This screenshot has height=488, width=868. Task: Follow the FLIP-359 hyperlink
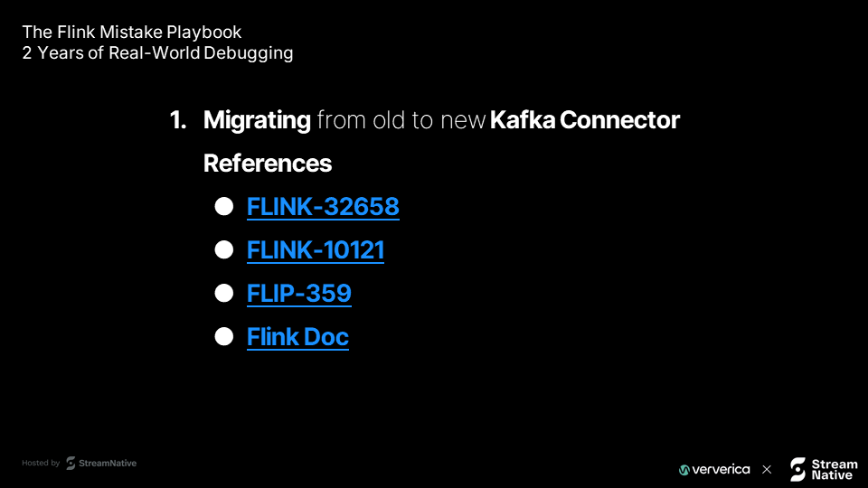299,293
